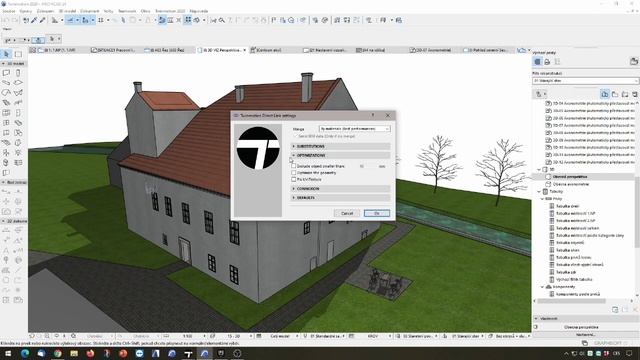Open the Merge dropdown in the Twinmotion dialog
Image resolution: width=640 pixels, height=360 pixels.
[x=354, y=129]
